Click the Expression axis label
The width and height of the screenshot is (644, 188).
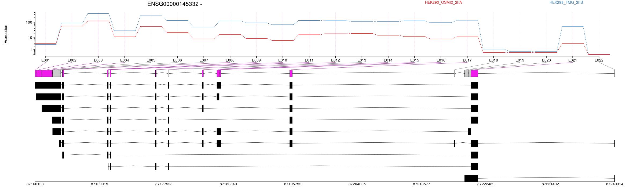click(x=6, y=34)
